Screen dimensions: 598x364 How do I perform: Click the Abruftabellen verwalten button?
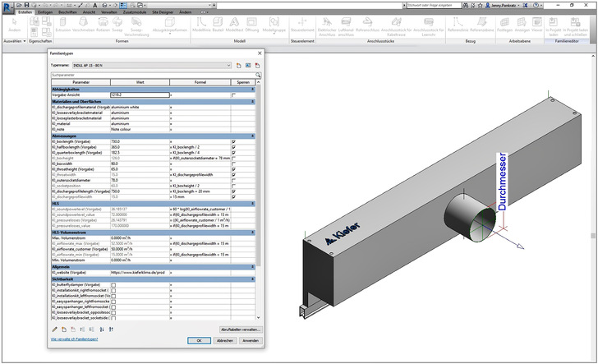coord(239,329)
